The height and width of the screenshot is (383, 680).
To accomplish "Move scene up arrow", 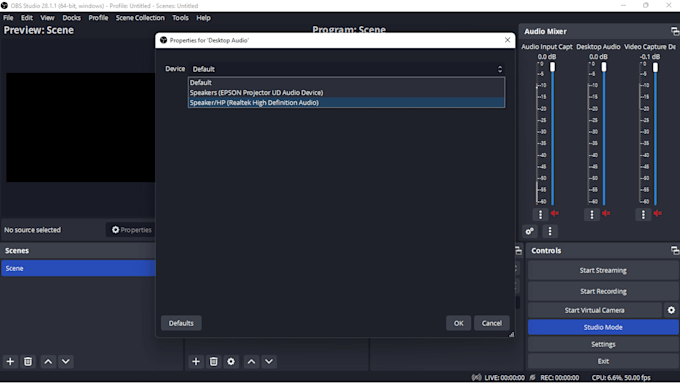I will point(48,361).
